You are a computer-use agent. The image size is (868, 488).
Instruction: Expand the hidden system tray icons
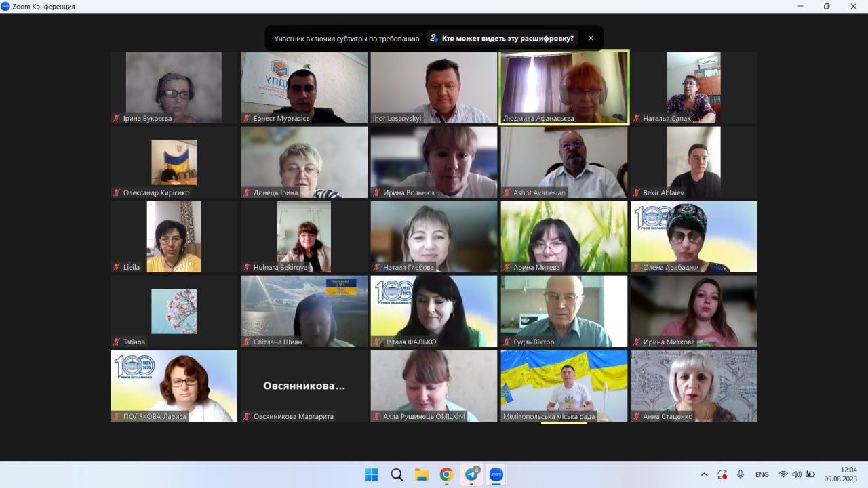(x=704, y=474)
